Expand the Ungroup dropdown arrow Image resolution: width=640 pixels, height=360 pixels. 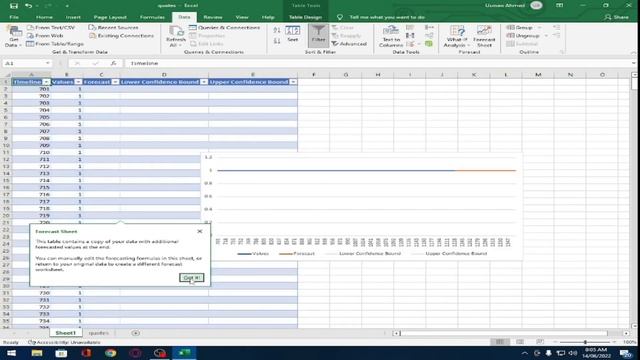(546, 36)
